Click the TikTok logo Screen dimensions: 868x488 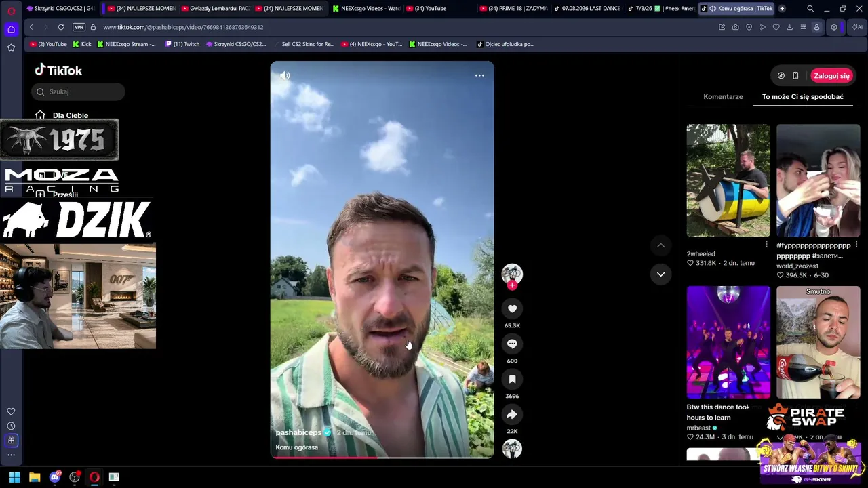(x=58, y=70)
